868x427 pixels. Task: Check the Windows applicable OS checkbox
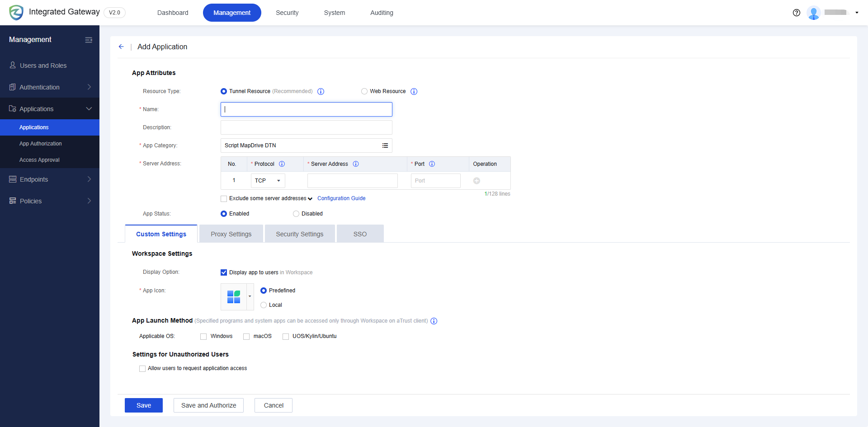pos(203,336)
